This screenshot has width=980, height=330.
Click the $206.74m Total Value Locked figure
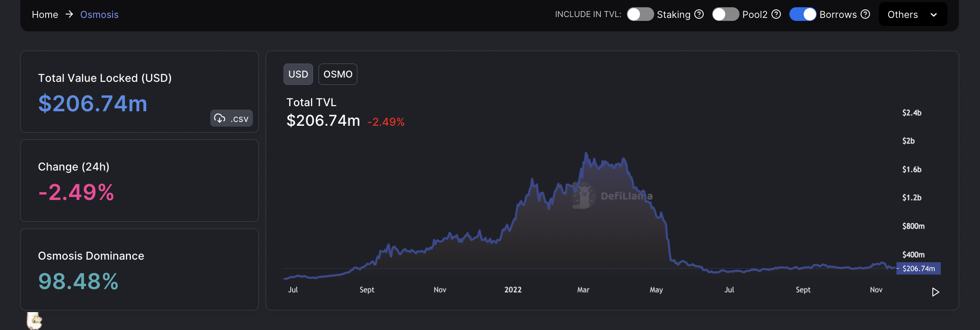[x=93, y=104]
